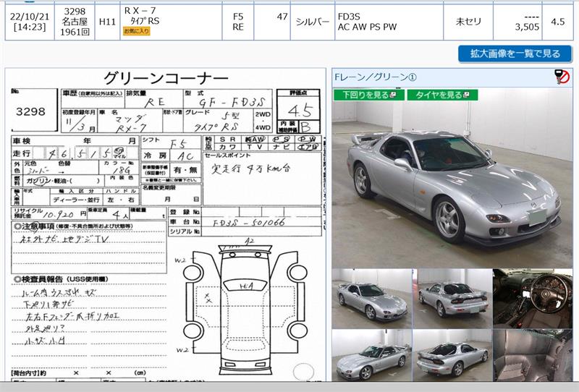Click the F5 RE transmission cell
Image resolution: width=579 pixels, height=392 pixels.
coord(238,22)
